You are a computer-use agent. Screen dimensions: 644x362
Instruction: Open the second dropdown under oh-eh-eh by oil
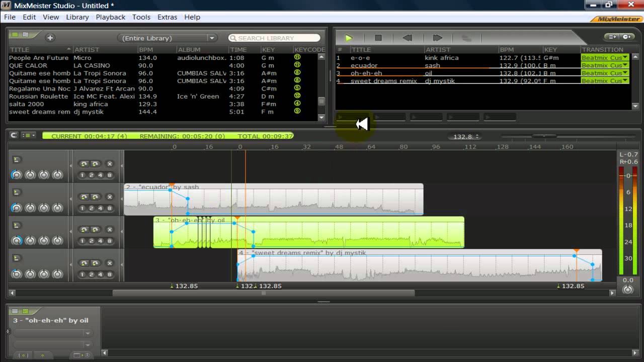(x=53, y=345)
